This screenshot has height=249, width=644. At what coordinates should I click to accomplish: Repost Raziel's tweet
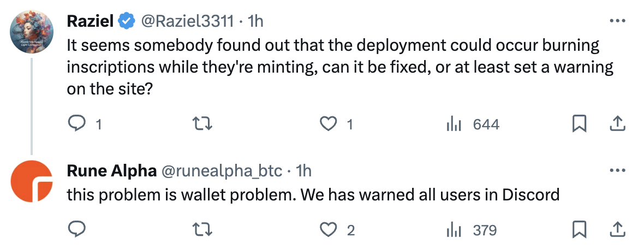[204, 125]
